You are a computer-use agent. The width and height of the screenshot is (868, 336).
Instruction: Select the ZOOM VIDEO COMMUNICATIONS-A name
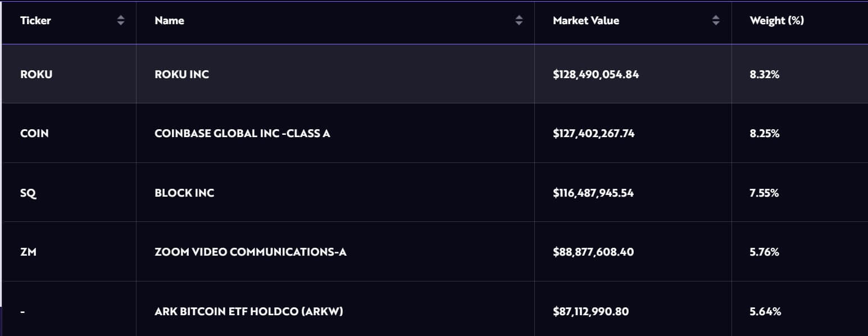(250, 252)
